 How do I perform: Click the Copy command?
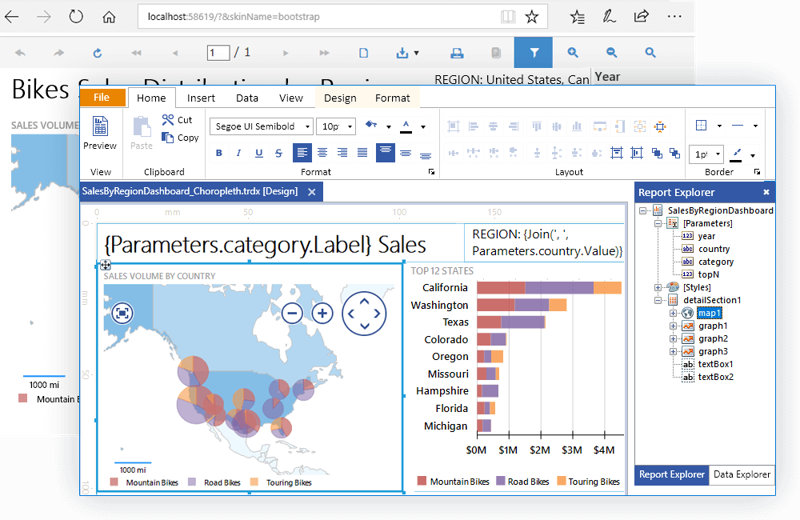pos(180,137)
